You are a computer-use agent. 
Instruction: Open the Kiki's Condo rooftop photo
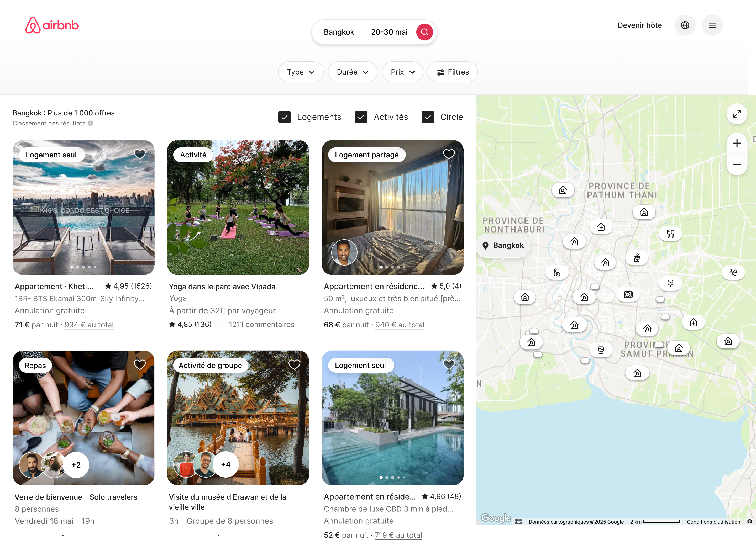(x=83, y=208)
